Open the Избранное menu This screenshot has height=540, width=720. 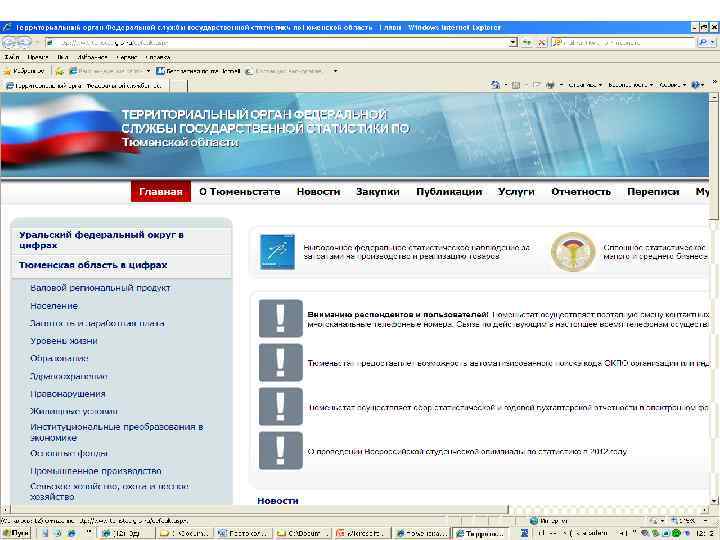tap(92, 57)
